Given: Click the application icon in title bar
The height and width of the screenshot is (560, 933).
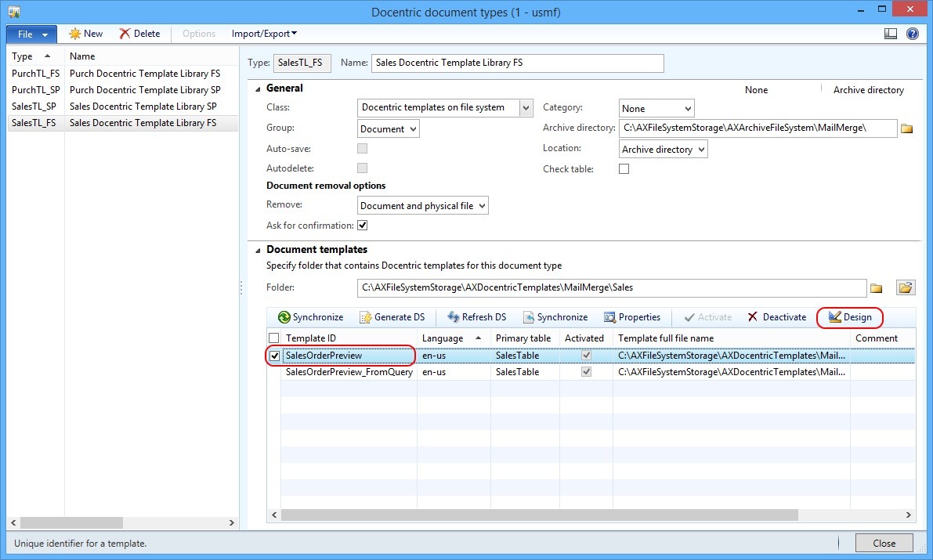Looking at the screenshot, I should point(14,11).
